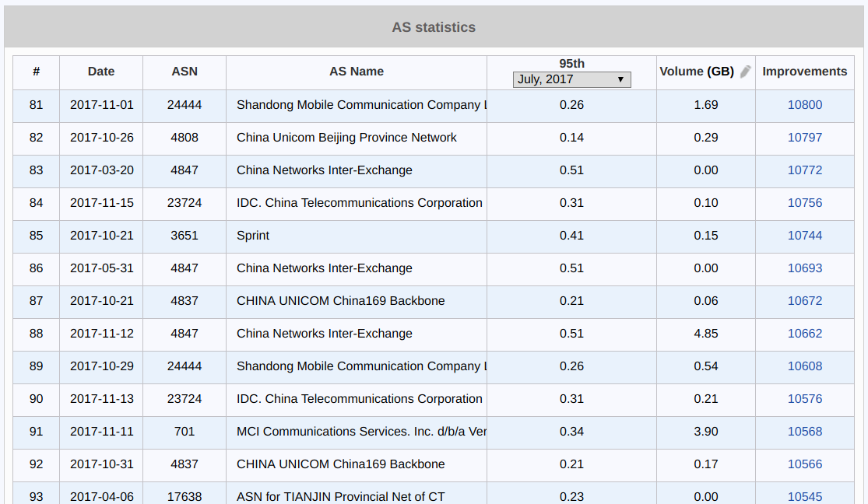Viewport: 868px width, 504px height.
Task: Select the date cell 2017-11-12
Action: tap(101, 334)
